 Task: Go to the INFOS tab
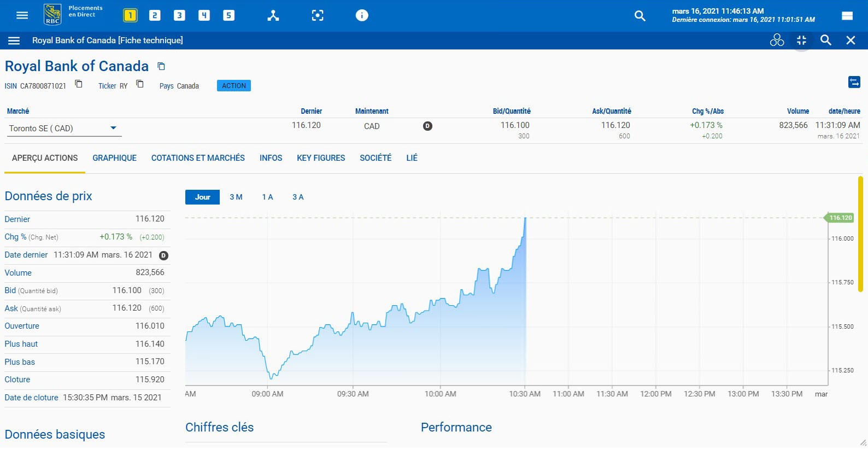pos(271,158)
